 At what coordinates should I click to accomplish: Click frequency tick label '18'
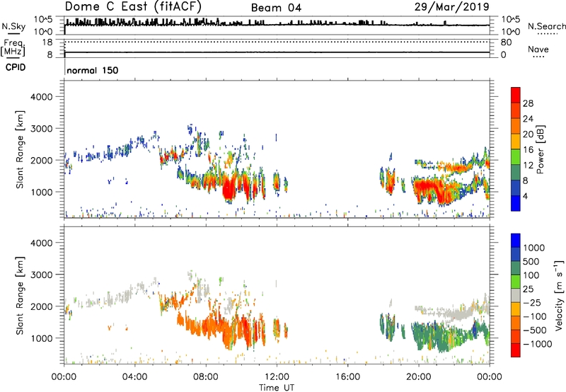(x=47, y=42)
